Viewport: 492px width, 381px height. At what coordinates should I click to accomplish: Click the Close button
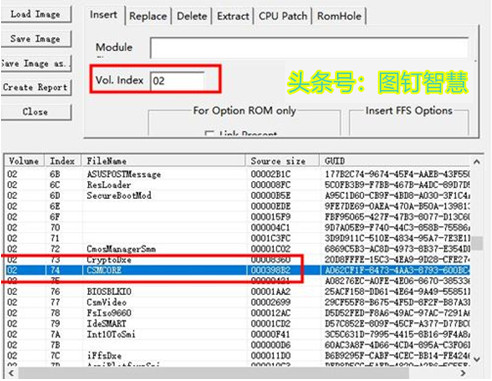35,112
